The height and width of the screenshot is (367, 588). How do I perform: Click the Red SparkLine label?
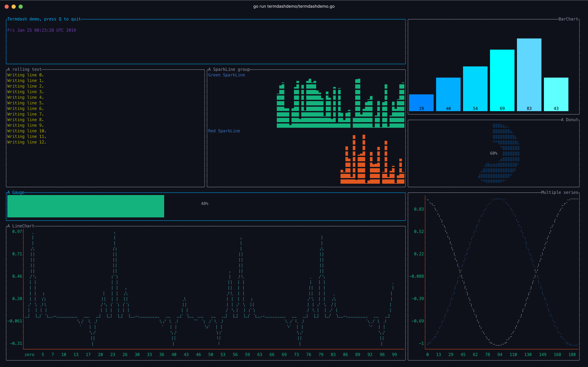pos(224,131)
